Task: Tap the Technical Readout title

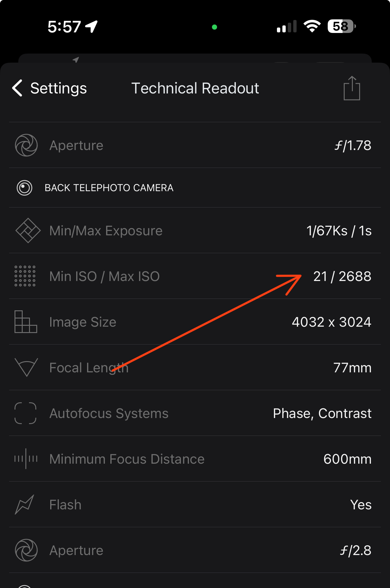Action: [x=195, y=88]
